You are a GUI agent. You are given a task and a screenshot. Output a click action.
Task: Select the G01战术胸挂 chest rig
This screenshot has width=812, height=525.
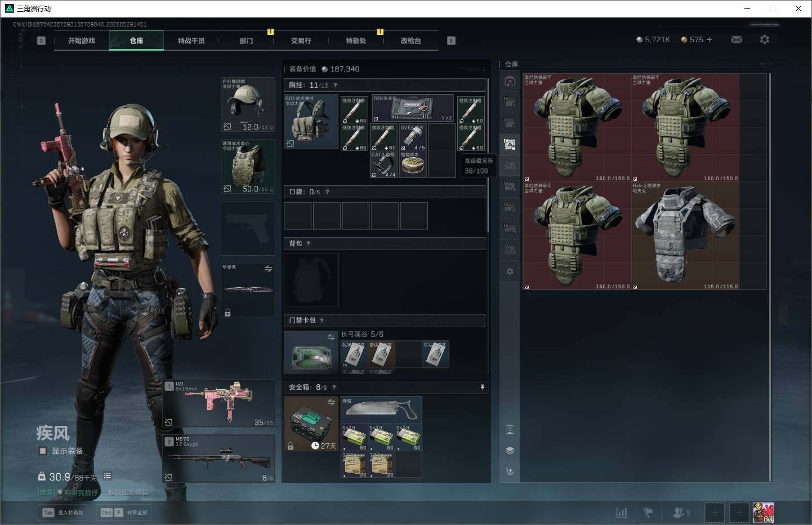(x=311, y=121)
